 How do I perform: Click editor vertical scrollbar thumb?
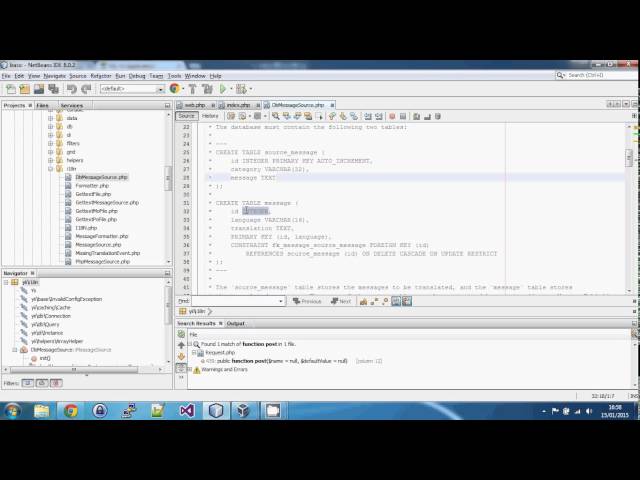[629, 157]
